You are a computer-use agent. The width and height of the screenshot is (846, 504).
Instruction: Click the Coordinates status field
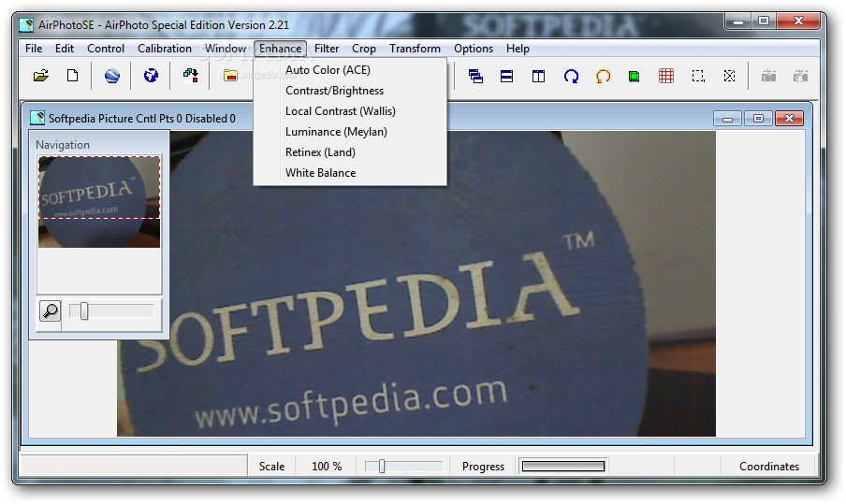(769, 467)
